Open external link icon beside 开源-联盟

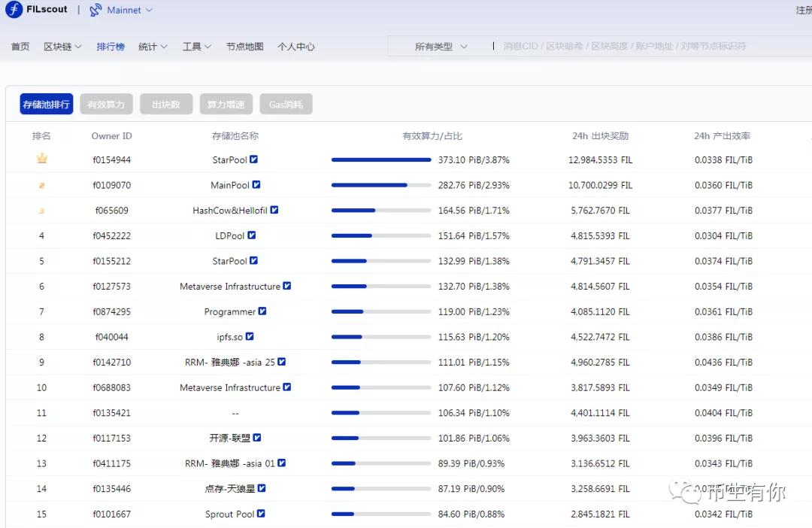256,438
